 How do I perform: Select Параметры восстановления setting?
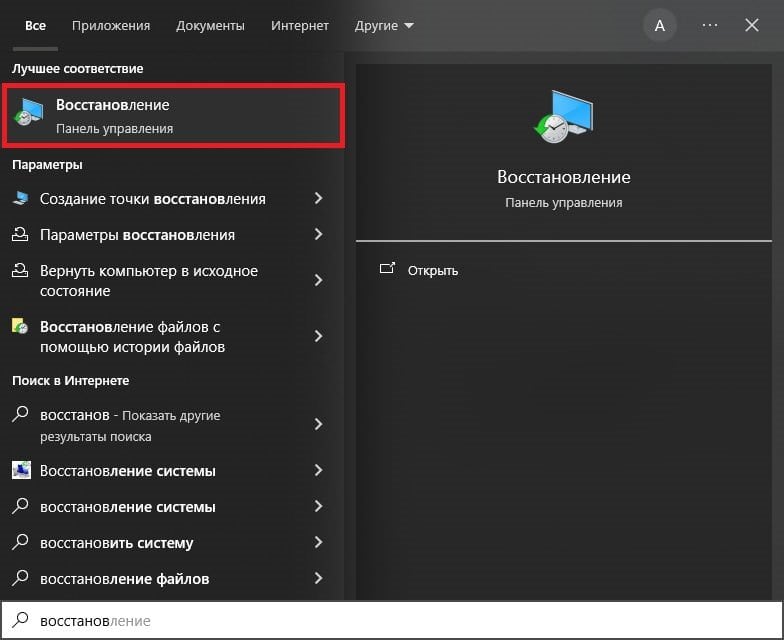tap(138, 234)
